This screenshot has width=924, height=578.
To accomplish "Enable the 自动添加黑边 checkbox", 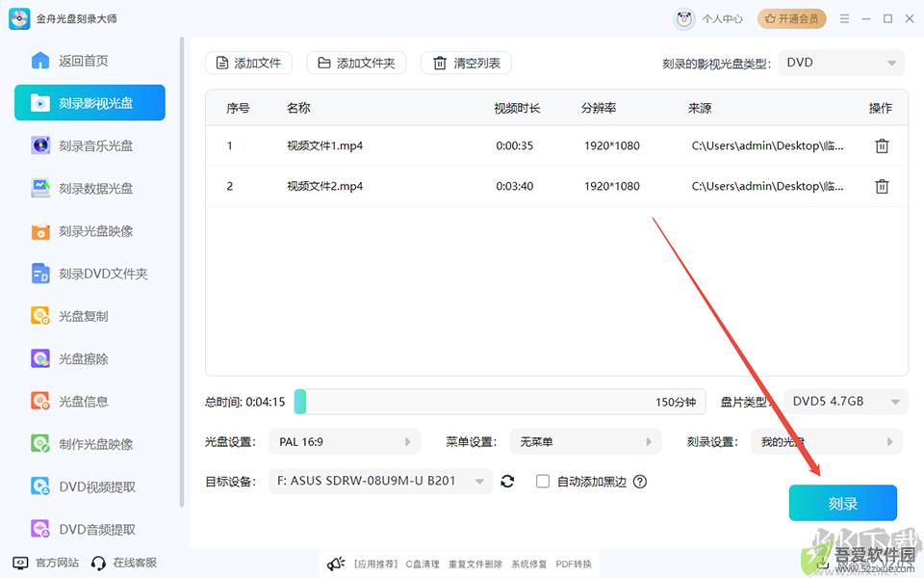I will tap(543, 482).
